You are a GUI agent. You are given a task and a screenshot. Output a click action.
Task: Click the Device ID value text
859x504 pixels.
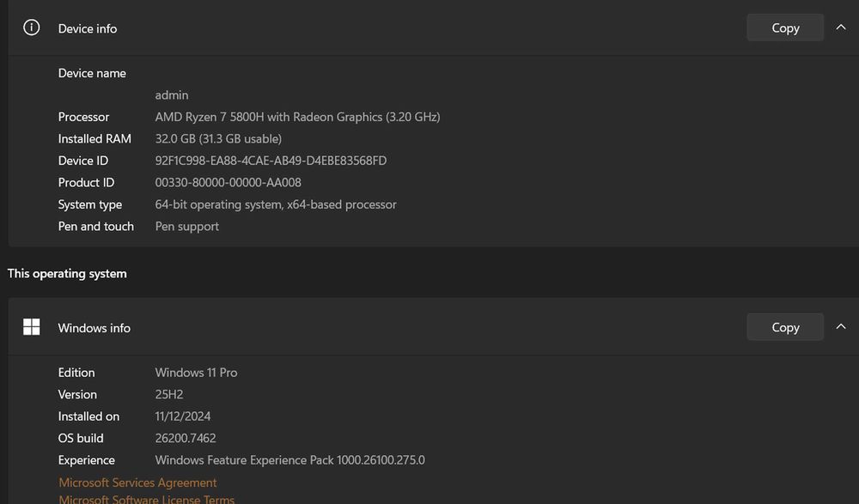[x=271, y=161]
